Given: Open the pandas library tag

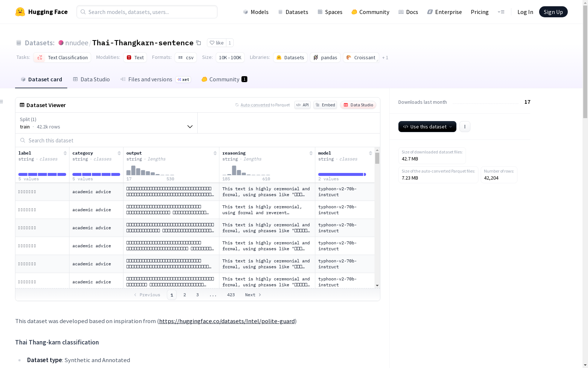Looking at the screenshot, I should coord(325,57).
